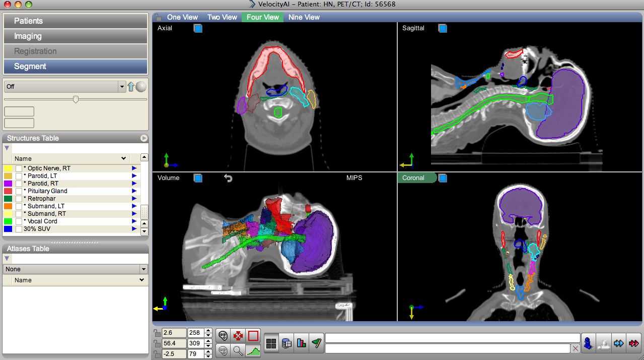Viewport: 644px width, 360px height.
Task: Select the magnifier zoom tool
Action: pos(238,350)
